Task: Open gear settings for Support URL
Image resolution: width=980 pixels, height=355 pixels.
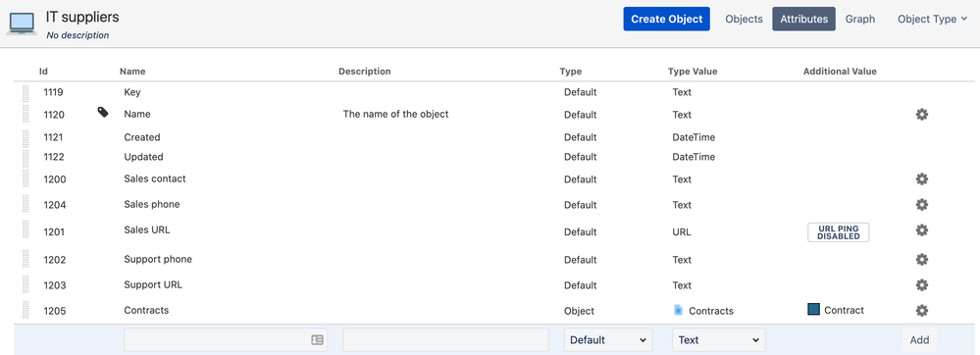Action: pos(921,285)
